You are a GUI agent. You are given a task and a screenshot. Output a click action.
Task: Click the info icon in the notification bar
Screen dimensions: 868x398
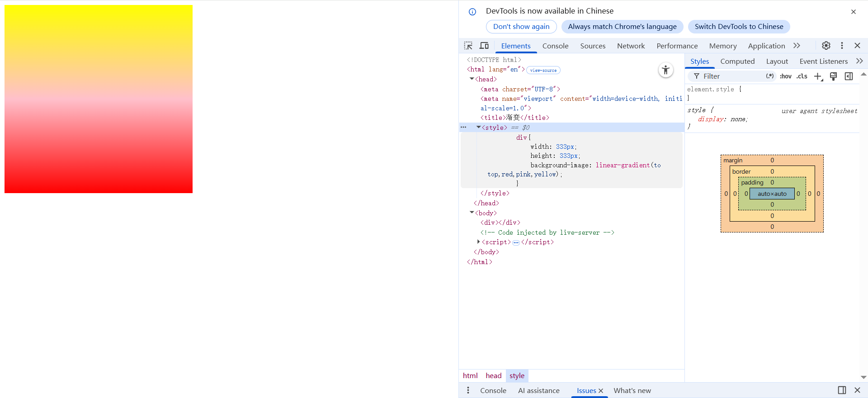[472, 12]
